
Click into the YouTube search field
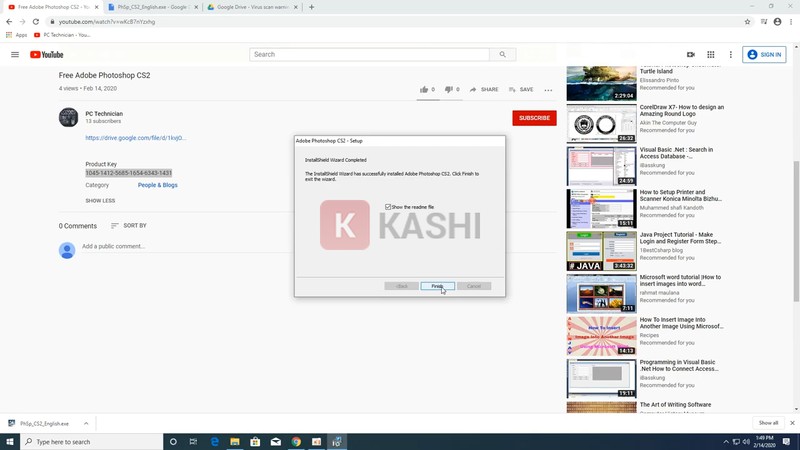click(x=370, y=54)
